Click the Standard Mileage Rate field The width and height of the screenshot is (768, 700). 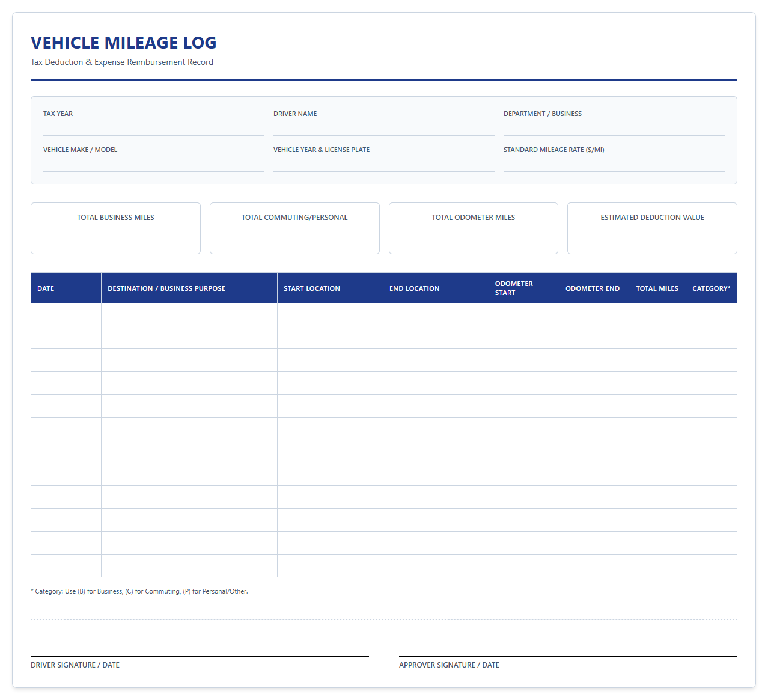click(x=614, y=164)
